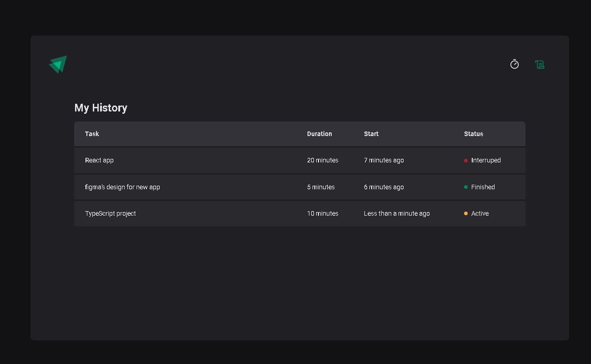Click the 6 minutes ago start time
The width and height of the screenshot is (591, 364).
point(384,187)
